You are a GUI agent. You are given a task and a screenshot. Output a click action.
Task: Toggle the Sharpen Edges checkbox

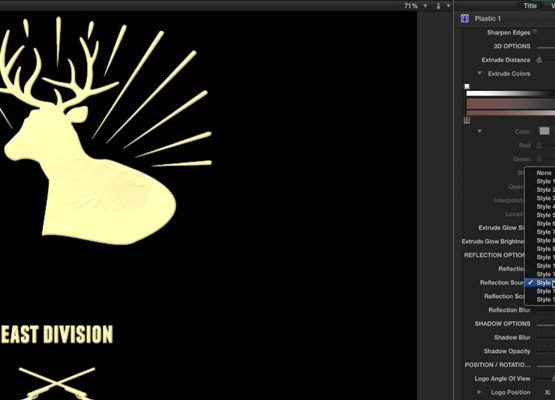pos(535,32)
